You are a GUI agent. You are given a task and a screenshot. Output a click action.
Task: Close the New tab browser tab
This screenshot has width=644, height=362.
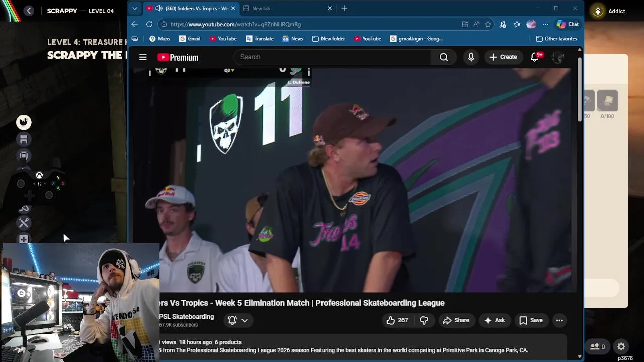[x=330, y=8]
